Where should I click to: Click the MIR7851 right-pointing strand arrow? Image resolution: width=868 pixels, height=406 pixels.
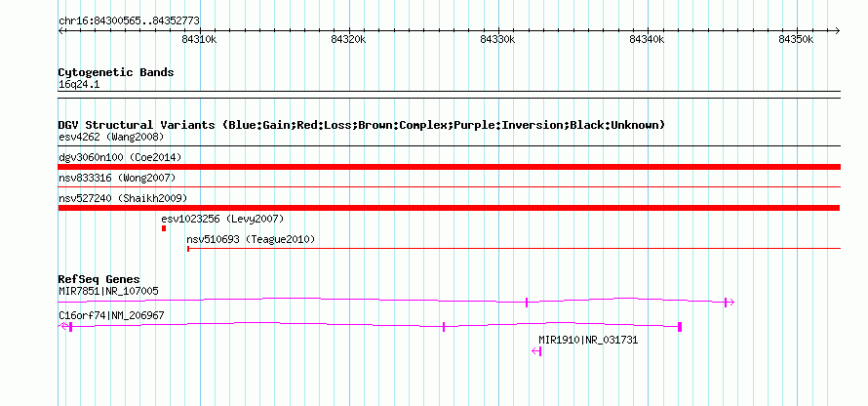730,302
